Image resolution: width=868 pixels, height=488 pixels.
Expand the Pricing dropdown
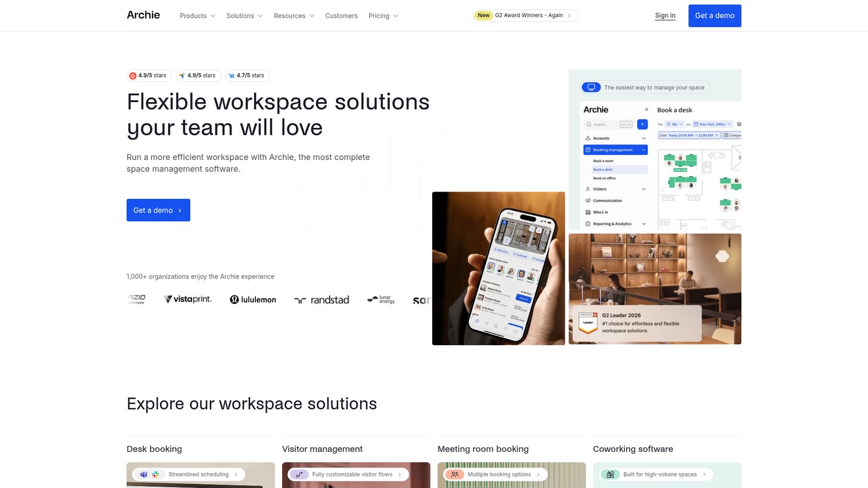coord(383,15)
